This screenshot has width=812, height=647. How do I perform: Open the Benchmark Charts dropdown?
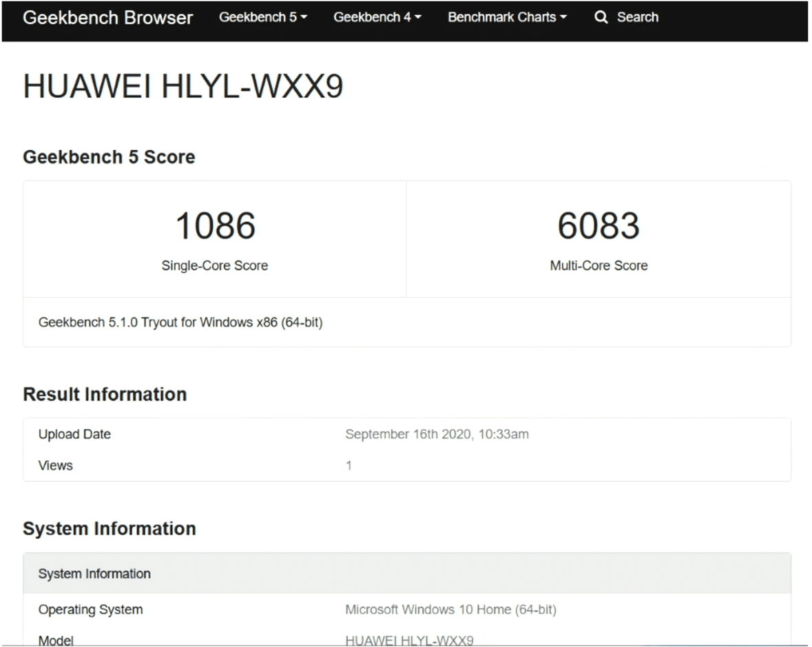[507, 17]
